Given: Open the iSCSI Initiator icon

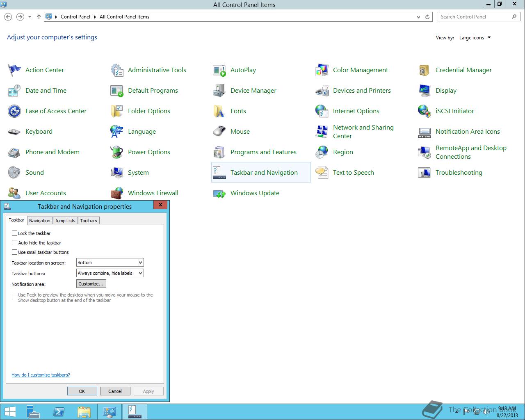Looking at the screenshot, I should 425,111.
